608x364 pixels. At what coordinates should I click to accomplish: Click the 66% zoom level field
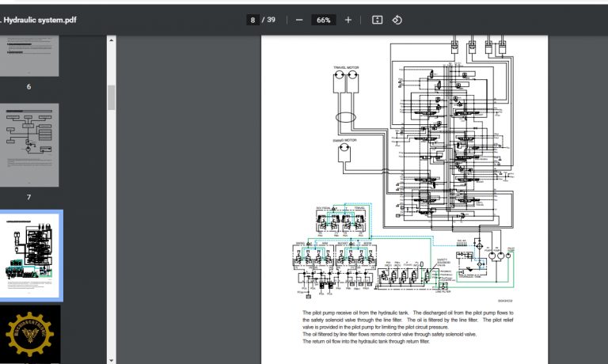tap(323, 20)
